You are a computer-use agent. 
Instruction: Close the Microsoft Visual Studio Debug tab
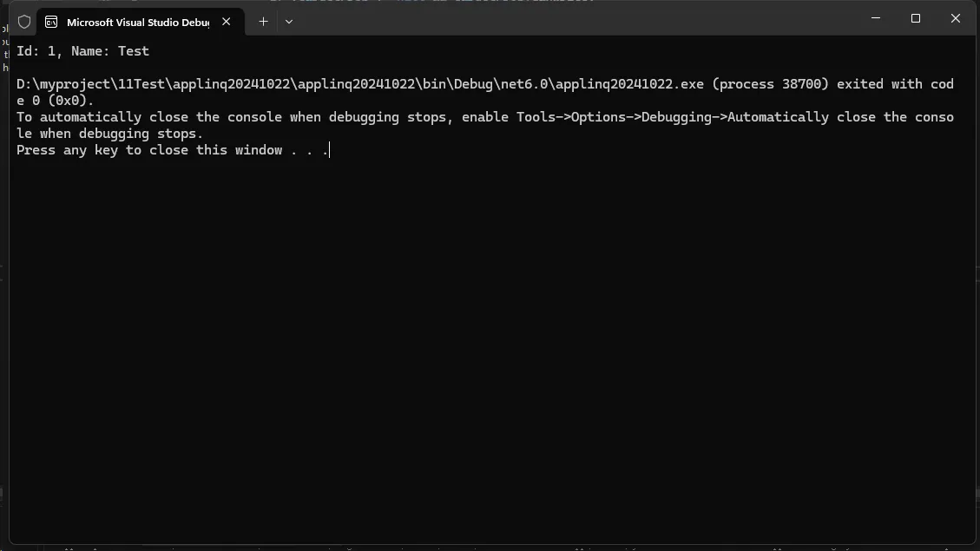click(227, 22)
